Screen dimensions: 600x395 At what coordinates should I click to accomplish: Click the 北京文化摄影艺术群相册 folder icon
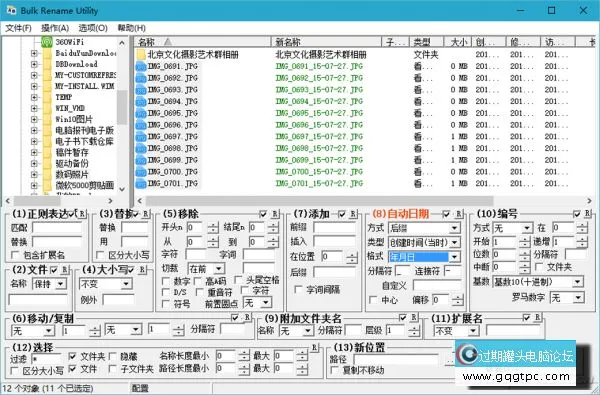pyautogui.click(x=141, y=54)
